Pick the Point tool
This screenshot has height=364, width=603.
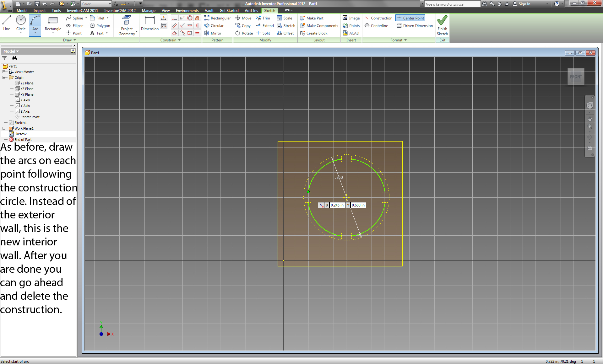point(74,33)
